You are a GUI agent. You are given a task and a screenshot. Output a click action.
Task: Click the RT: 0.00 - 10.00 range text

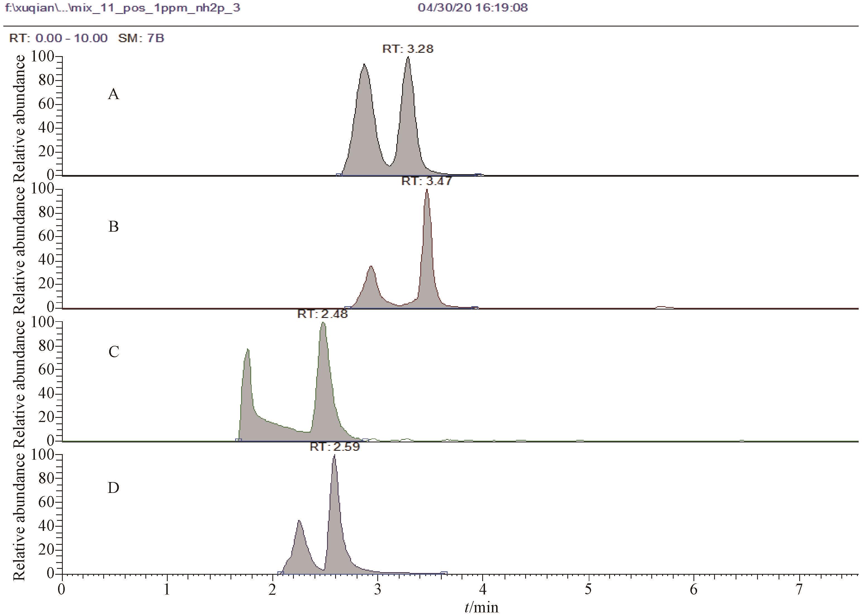(x=58, y=38)
